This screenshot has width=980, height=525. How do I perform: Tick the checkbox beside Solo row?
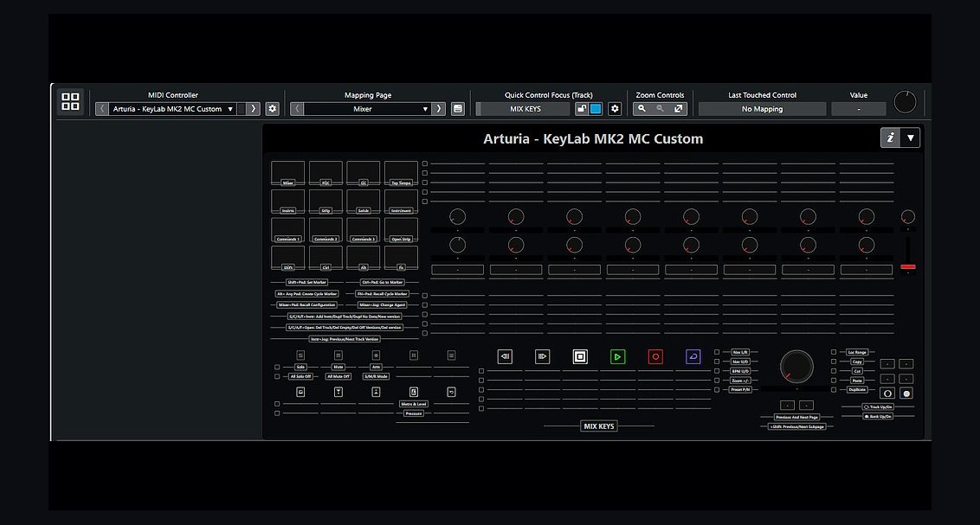click(x=278, y=367)
